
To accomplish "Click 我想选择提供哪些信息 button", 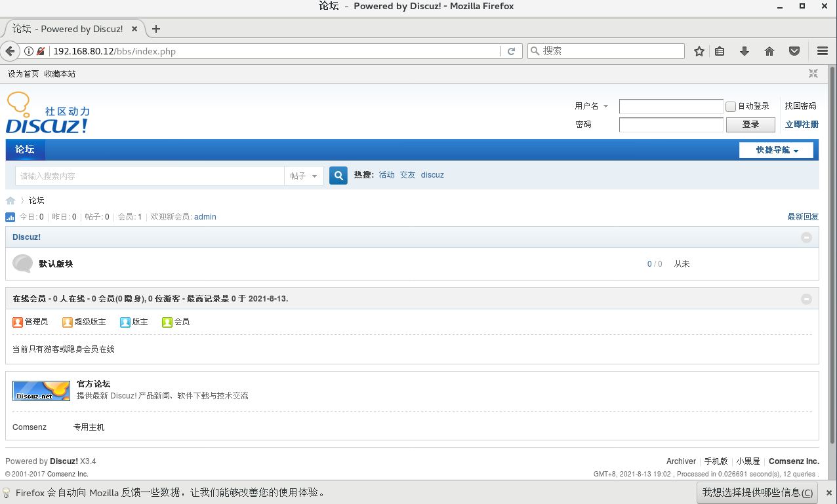I will [758, 492].
